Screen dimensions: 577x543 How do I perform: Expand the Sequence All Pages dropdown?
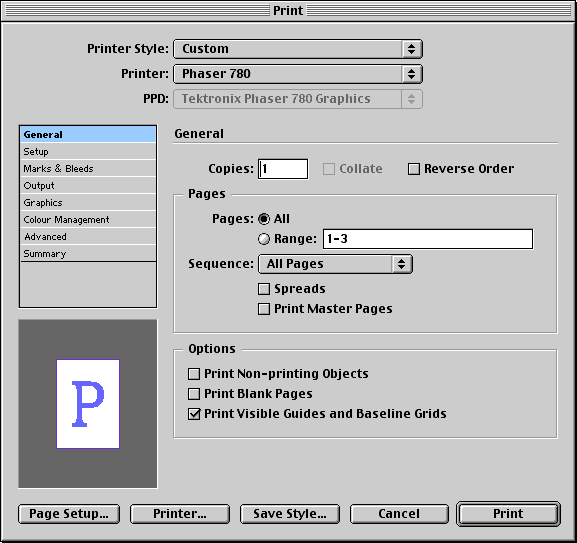pos(335,264)
